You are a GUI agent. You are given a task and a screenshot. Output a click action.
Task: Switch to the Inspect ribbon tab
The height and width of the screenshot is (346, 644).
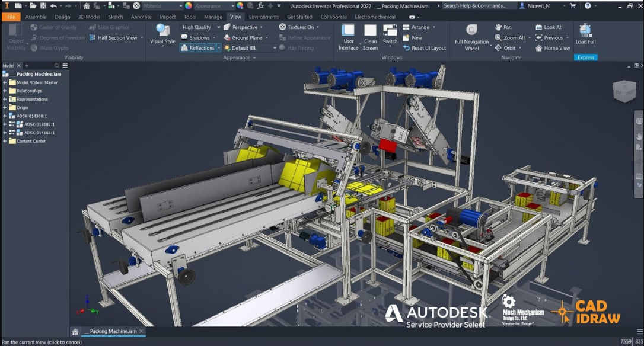[168, 17]
